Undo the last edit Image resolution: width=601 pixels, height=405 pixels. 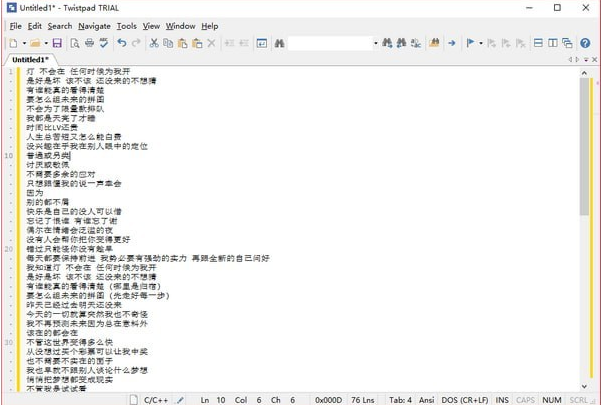click(122, 43)
